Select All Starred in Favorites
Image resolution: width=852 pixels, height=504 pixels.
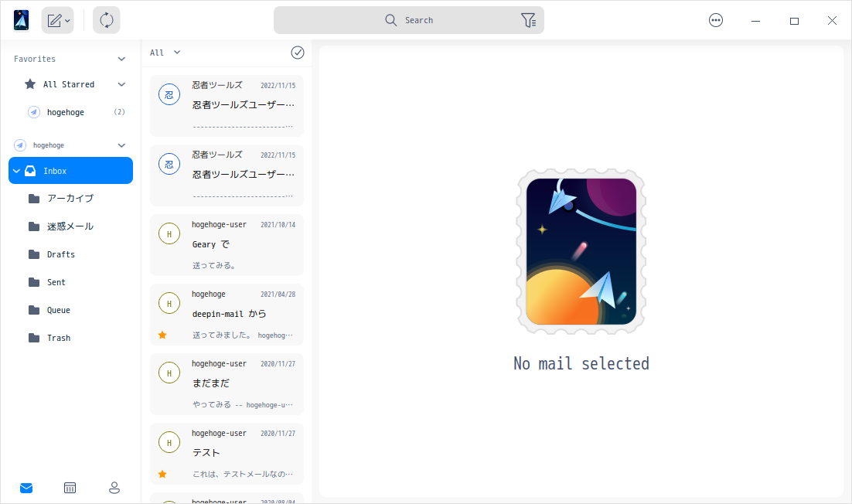[69, 84]
